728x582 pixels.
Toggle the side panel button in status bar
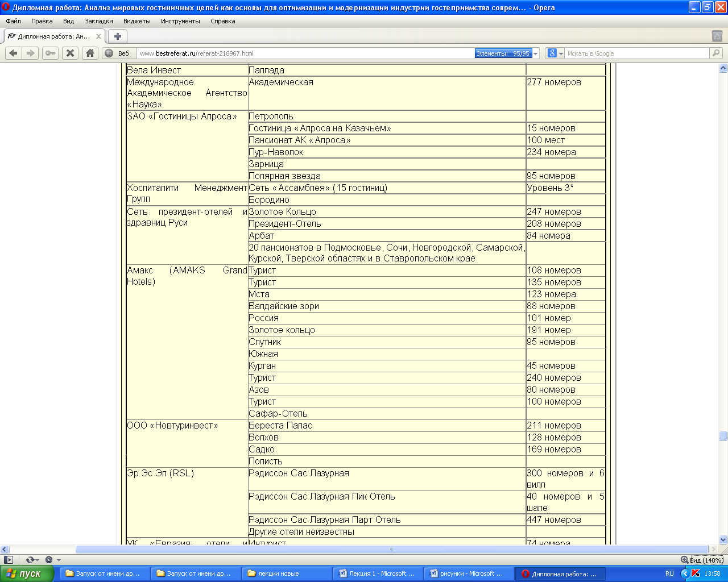(x=8, y=560)
